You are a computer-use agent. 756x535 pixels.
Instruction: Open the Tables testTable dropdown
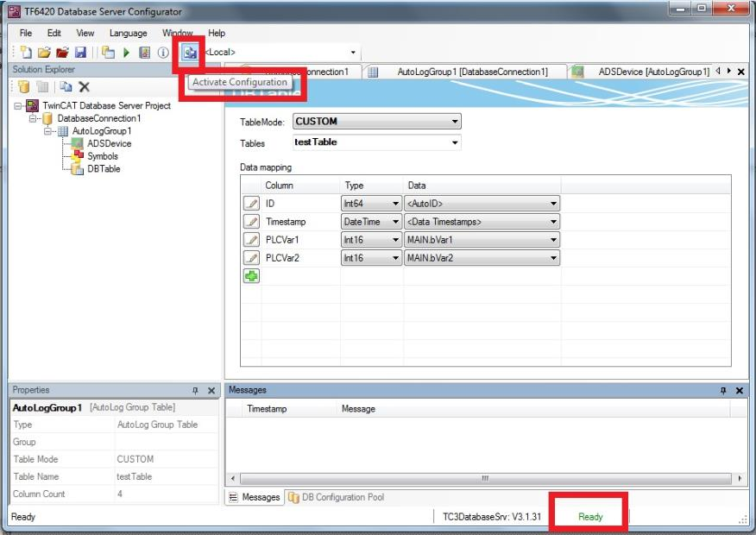coord(454,142)
